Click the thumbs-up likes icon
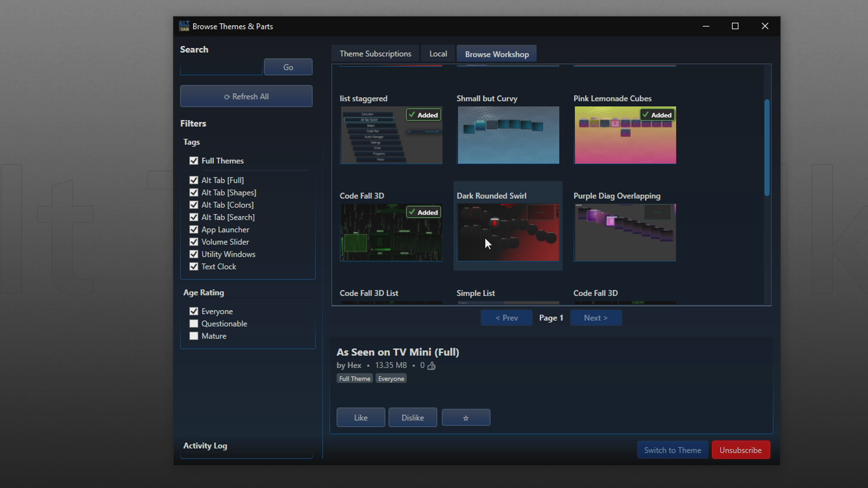 coord(431,366)
